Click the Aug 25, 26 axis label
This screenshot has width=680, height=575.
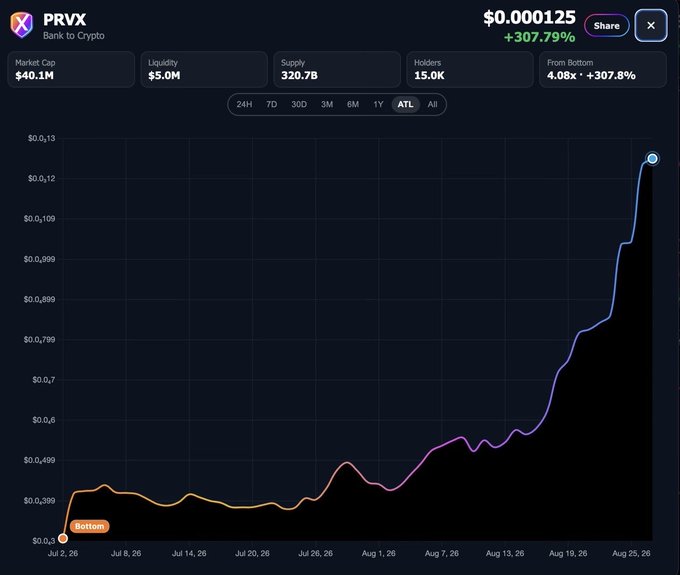point(631,553)
